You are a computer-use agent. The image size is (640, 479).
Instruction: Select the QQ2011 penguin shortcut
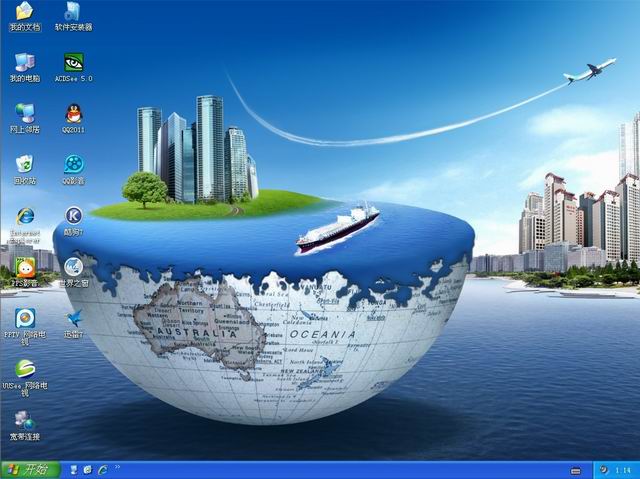[x=74, y=119]
